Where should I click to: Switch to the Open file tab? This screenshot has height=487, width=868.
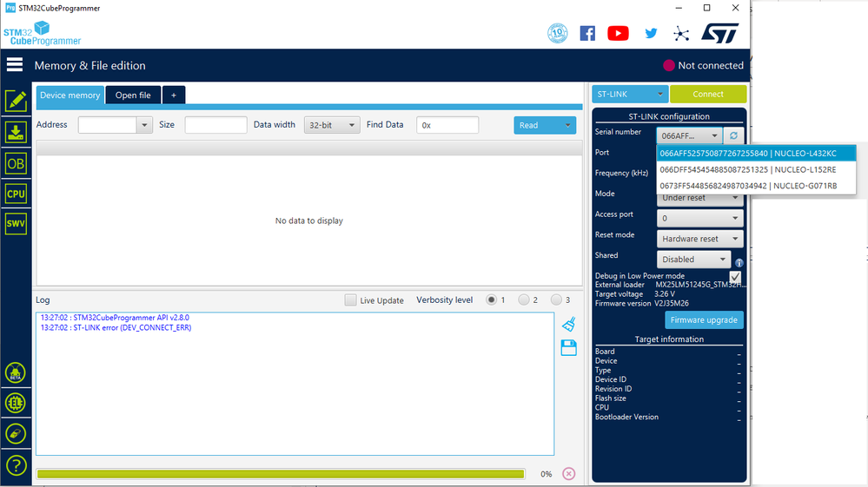pyautogui.click(x=133, y=95)
